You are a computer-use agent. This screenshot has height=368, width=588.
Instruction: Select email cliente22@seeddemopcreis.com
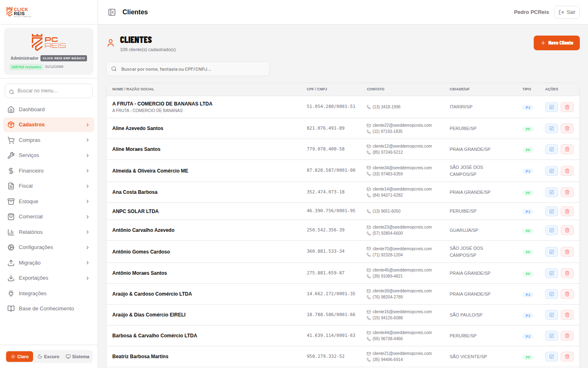tap(402, 126)
